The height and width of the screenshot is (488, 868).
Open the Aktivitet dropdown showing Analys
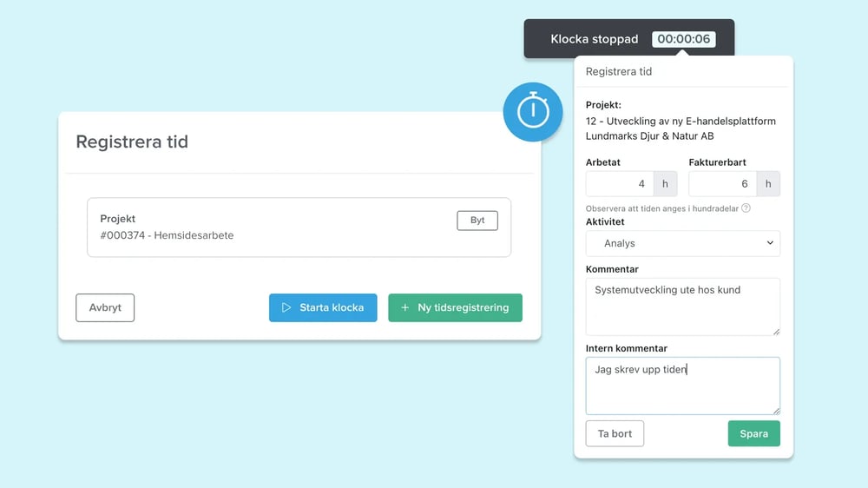(x=682, y=244)
